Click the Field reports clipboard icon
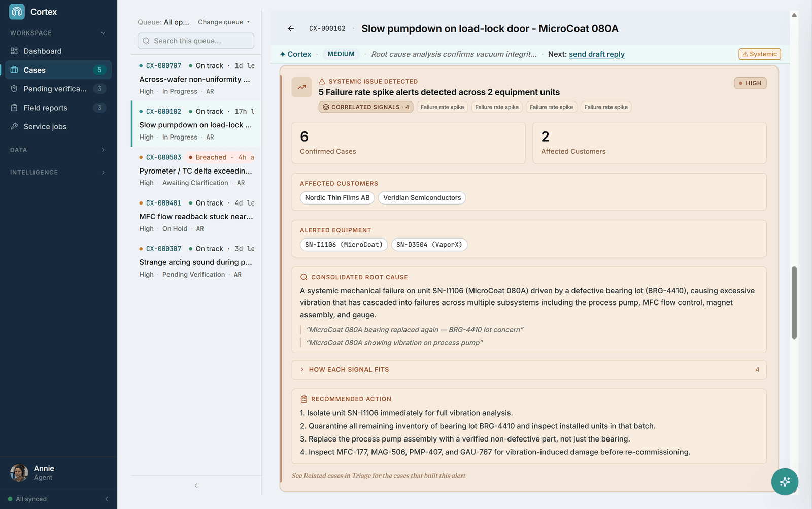The width and height of the screenshot is (812, 509). tap(14, 108)
